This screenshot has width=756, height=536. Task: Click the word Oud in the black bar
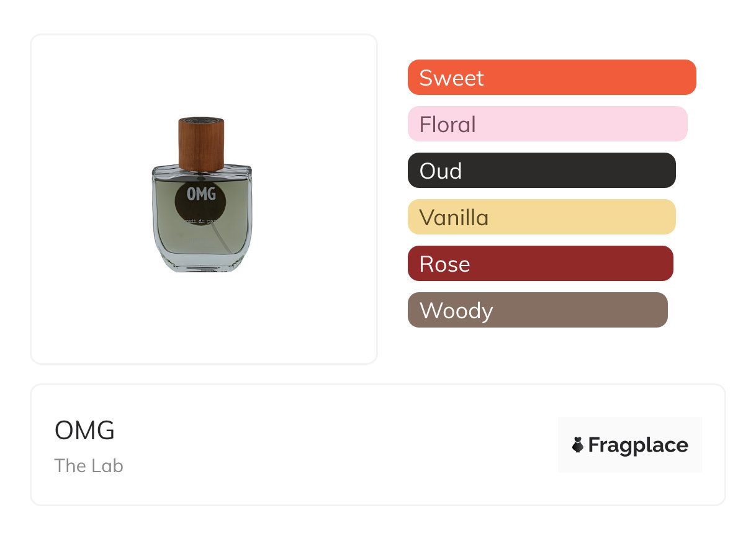click(440, 171)
